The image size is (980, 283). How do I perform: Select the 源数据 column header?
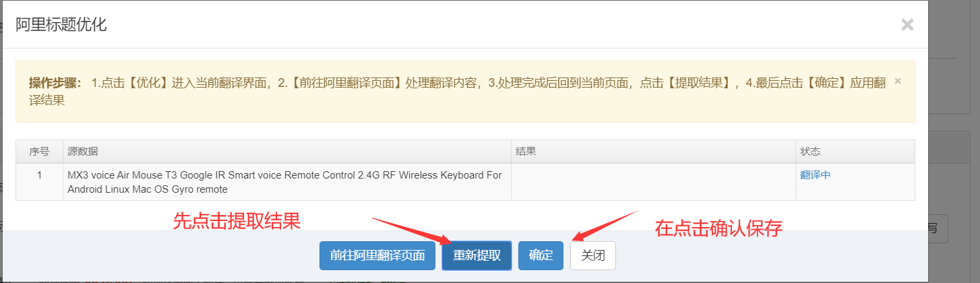[287, 152]
